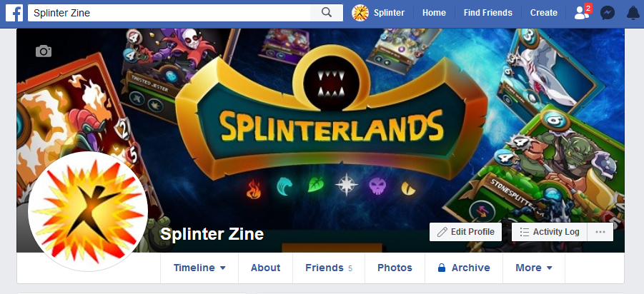
Task: Expand the More dropdown tab
Action: click(x=534, y=268)
